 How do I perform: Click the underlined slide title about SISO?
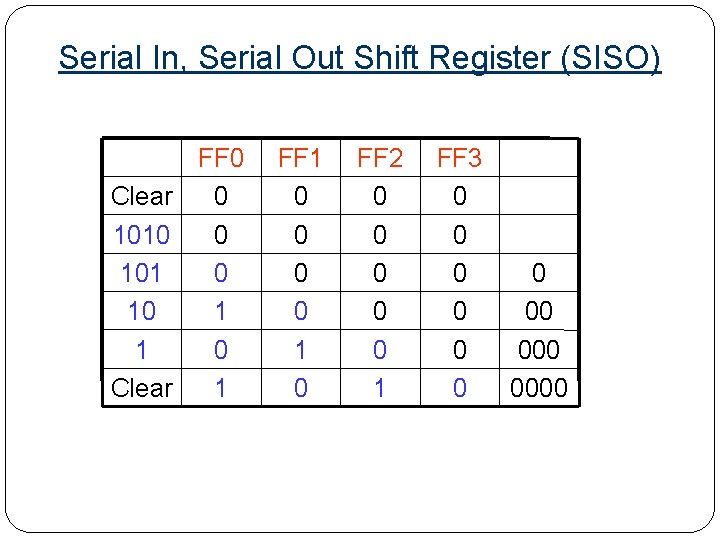pyautogui.click(x=360, y=58)
